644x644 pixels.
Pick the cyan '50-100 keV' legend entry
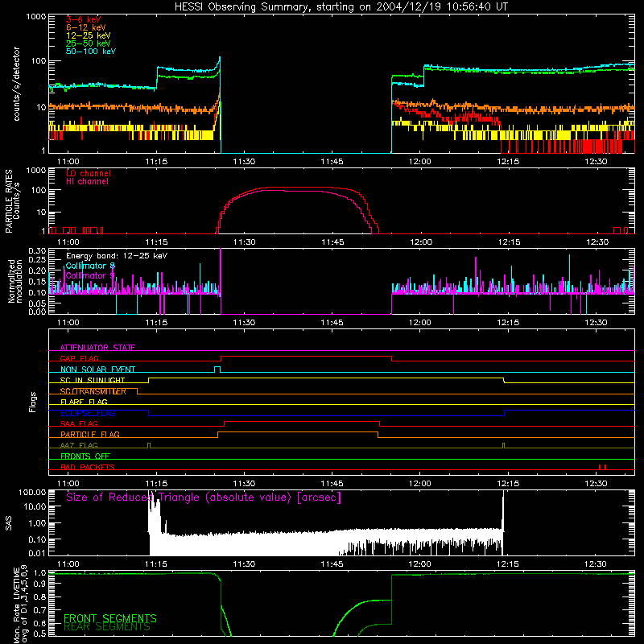tap(90, 52)
